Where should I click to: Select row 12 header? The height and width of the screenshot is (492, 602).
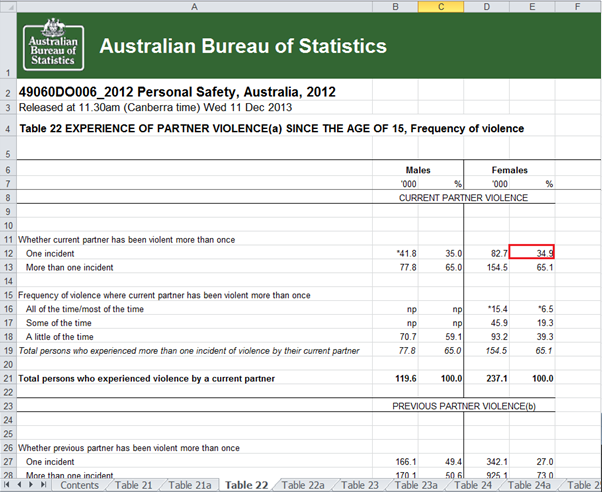pos(8,253)
